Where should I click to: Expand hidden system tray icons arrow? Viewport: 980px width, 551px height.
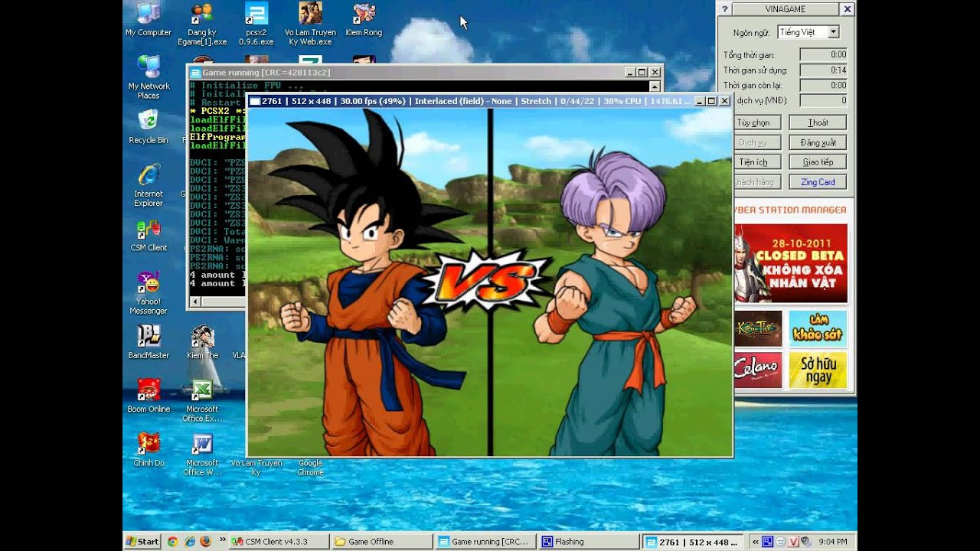(756, 541)
